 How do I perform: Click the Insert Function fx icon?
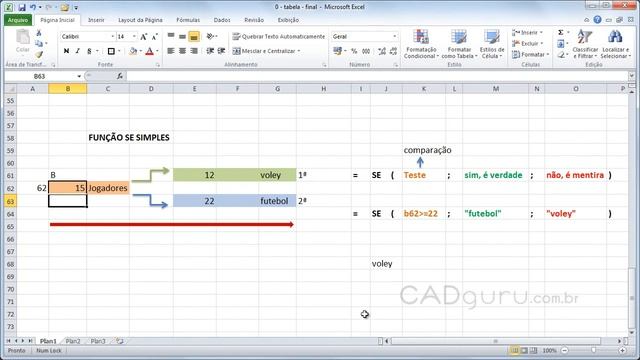pyautogui.click(x=120, y=76)
